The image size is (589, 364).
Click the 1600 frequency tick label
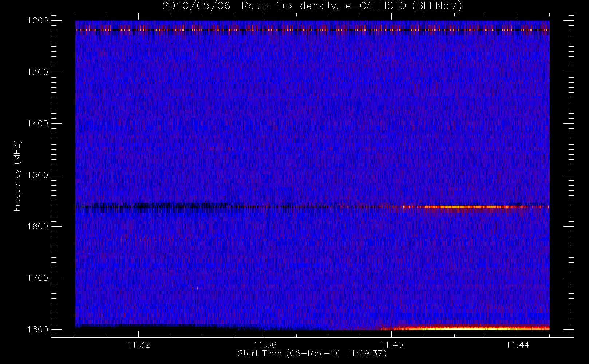click(38, 226)
